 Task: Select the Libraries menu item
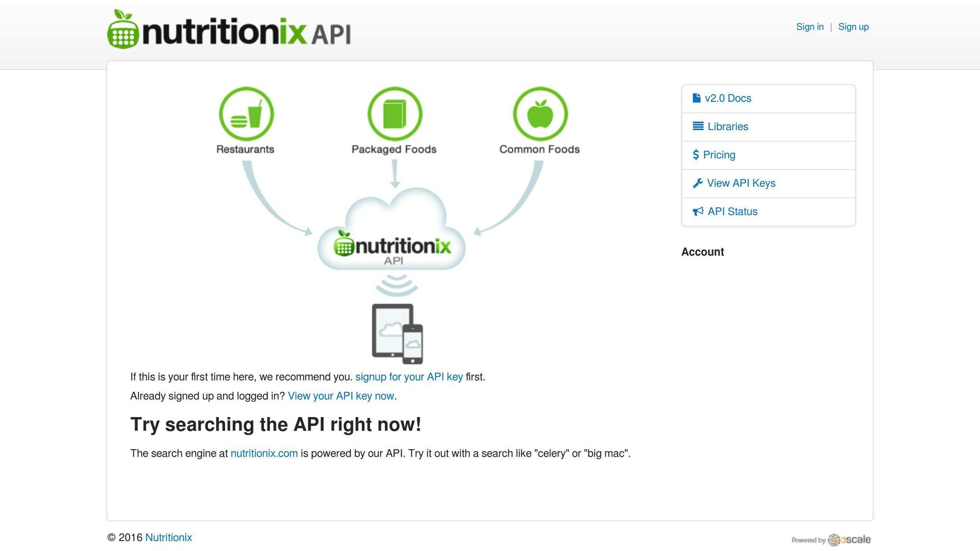pos(728,126)
